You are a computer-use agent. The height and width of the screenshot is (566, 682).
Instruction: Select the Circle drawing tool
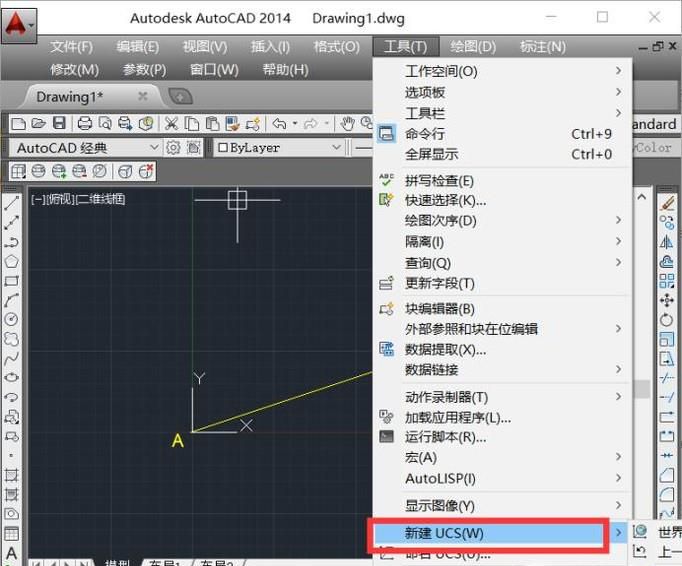pos(12,319)
